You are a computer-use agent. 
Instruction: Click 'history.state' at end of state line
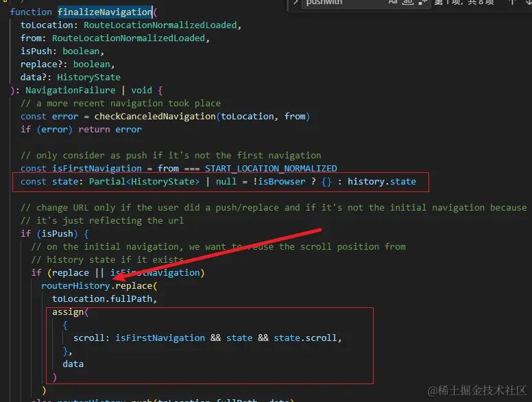point(382,182)
